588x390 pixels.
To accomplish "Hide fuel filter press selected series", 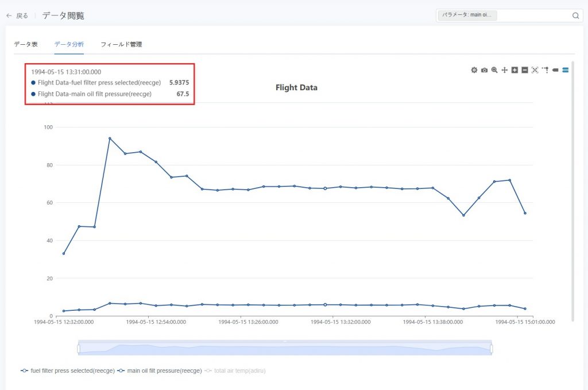I will [x=68, y=371].
